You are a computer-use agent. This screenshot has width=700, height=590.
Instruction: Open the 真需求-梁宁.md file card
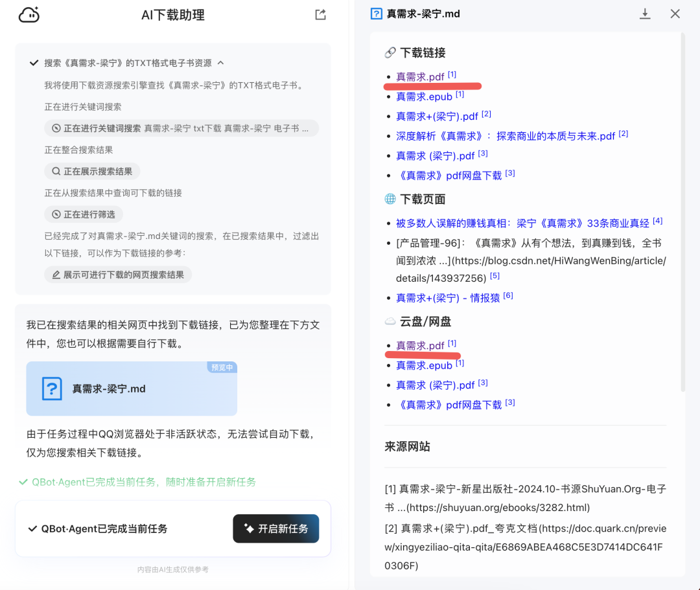click(132, 389)
